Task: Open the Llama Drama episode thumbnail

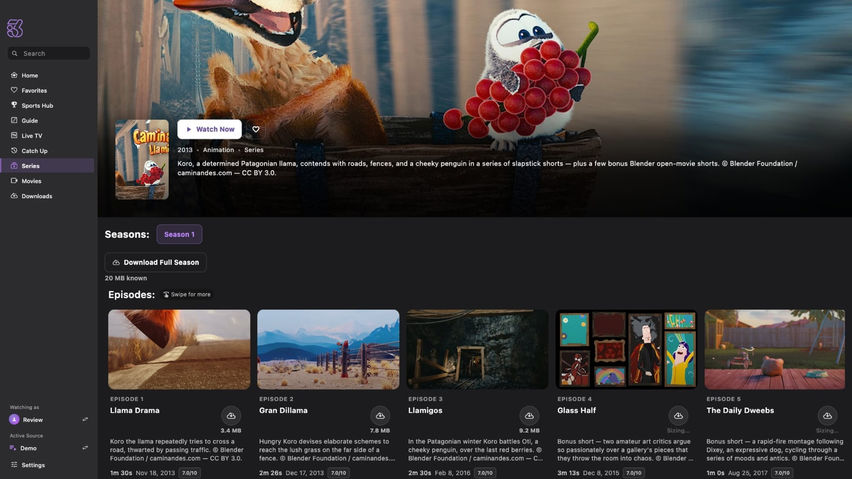Action: (179, 349)
